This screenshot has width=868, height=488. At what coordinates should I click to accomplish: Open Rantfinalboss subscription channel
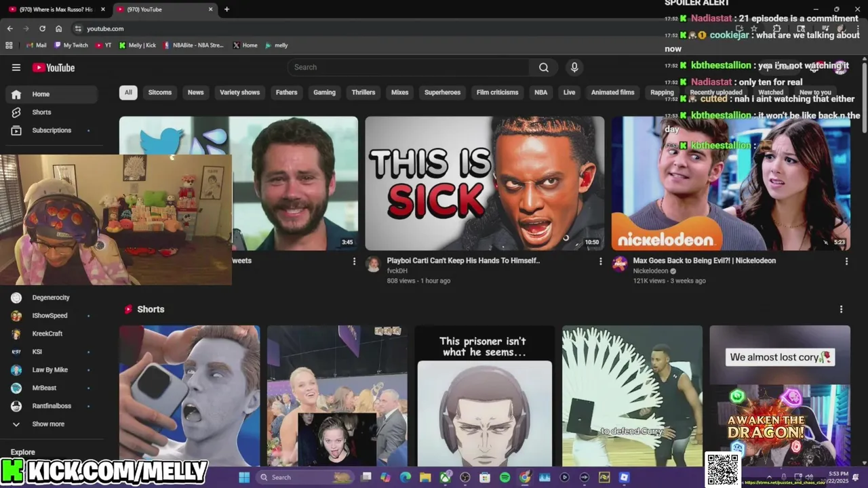click(x=52, y=406)
